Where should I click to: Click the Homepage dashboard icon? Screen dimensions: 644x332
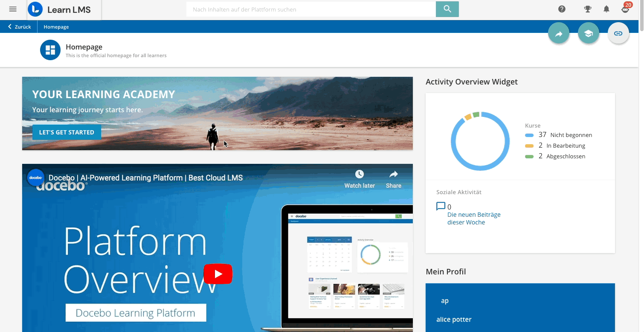pos(50,50)
